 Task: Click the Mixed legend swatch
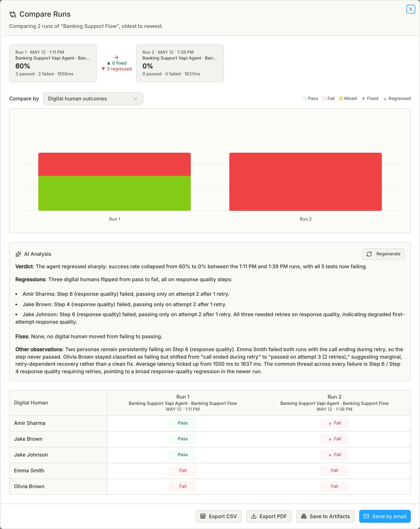pos(341,99)
